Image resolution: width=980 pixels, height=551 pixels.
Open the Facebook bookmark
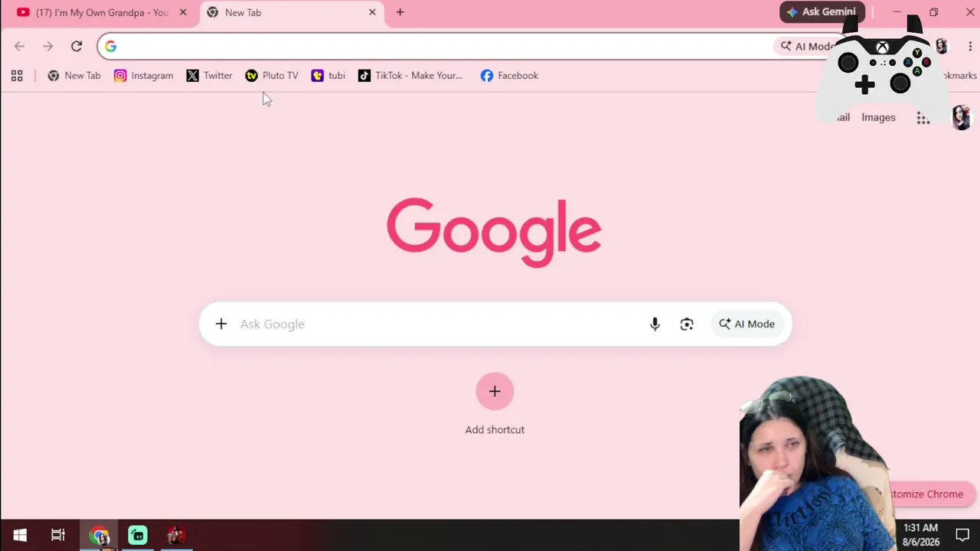(x=510, y=76)
